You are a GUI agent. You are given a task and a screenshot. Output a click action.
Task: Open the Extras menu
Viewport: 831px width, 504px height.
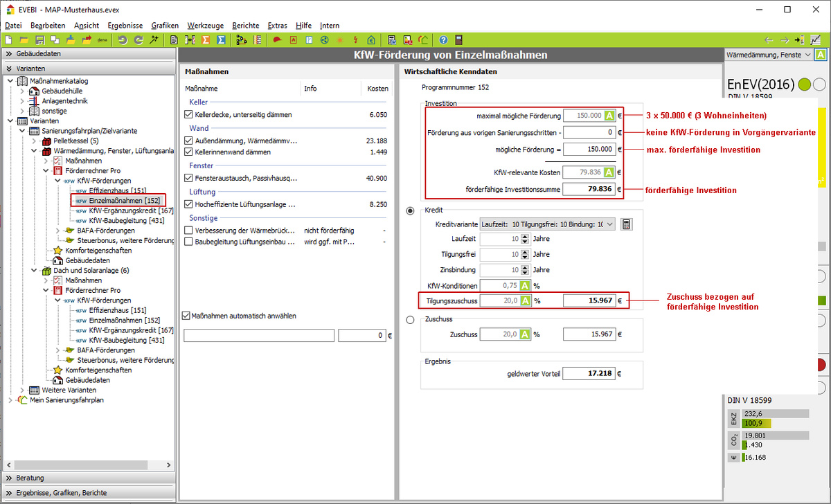click(x=278, y=26)
